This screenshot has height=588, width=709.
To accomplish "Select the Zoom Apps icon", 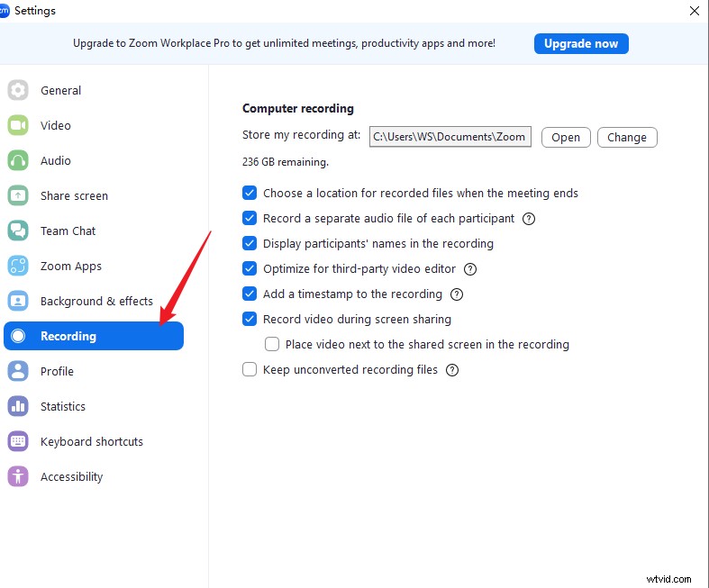I will coord(18,266).
